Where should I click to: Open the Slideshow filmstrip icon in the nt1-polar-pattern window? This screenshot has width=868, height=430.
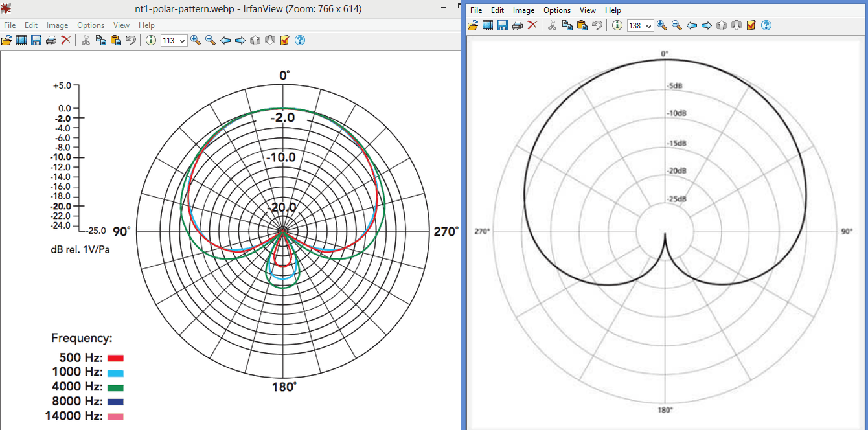pos(21,40)
